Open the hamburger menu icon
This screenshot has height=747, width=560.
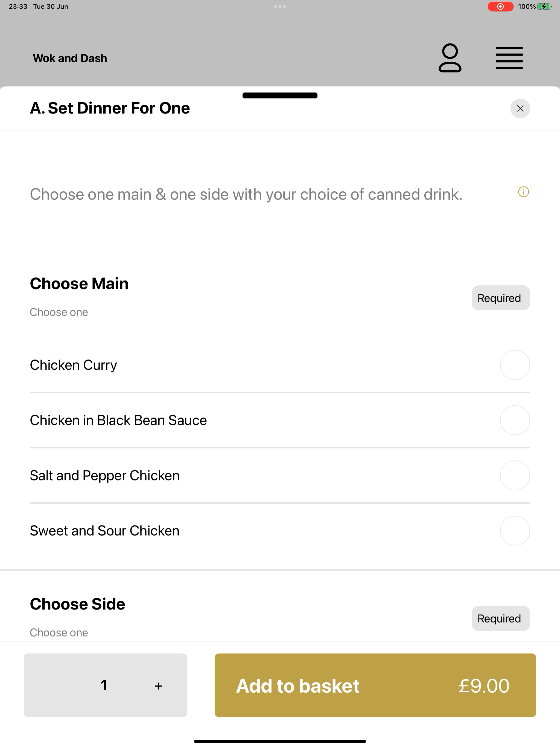pos(509,58)
